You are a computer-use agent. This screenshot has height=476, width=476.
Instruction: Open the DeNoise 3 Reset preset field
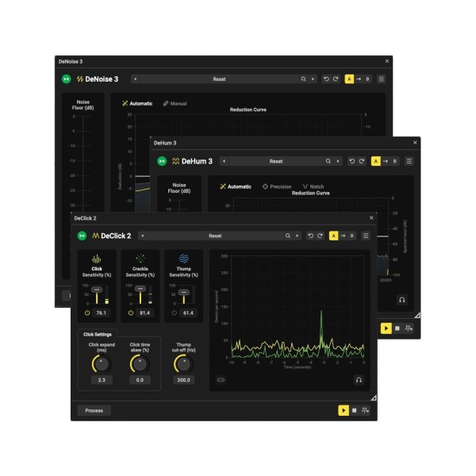[219, 79]
